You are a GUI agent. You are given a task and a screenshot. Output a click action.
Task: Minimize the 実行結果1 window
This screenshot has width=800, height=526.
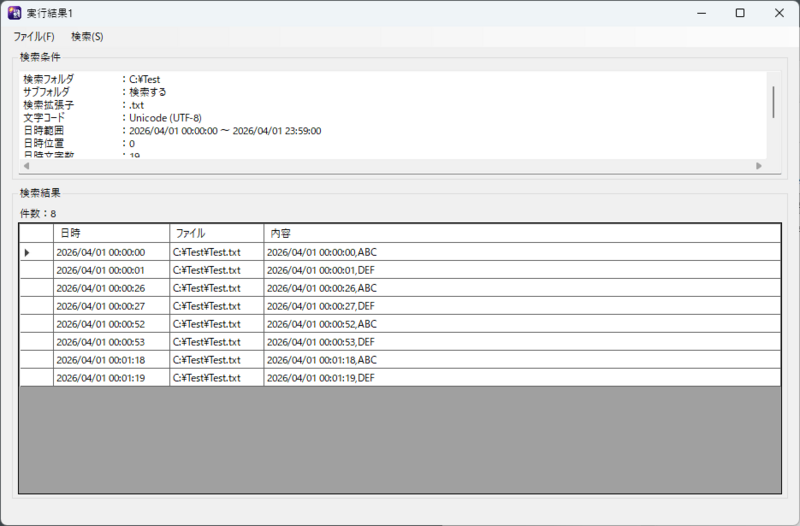click(x=702, y=13)
